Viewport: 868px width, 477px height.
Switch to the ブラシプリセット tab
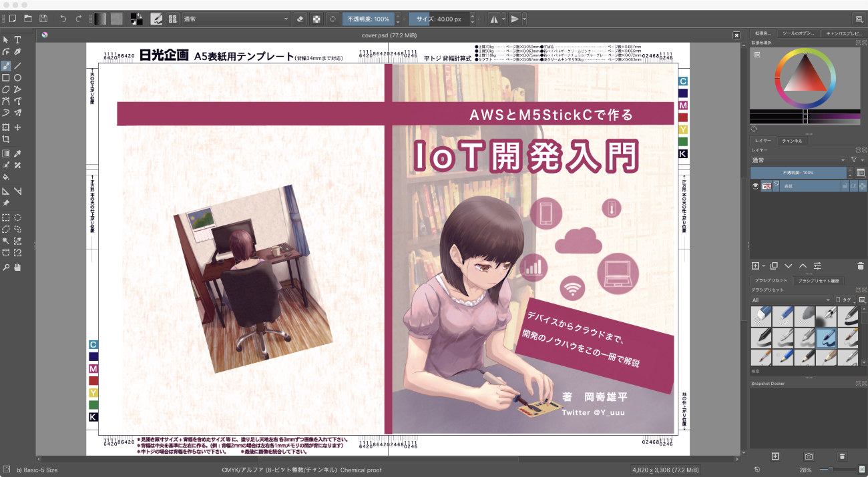tap(771, 281)
